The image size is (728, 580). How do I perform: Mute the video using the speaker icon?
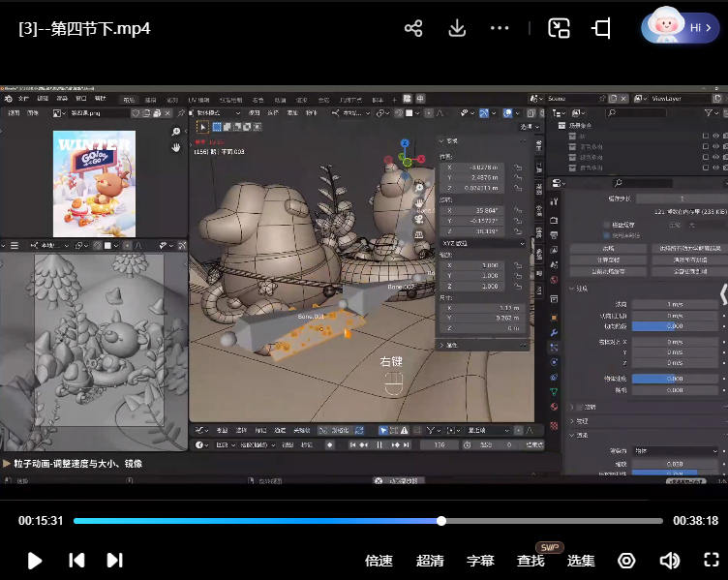pyautogui.click(x=669, y=561)
